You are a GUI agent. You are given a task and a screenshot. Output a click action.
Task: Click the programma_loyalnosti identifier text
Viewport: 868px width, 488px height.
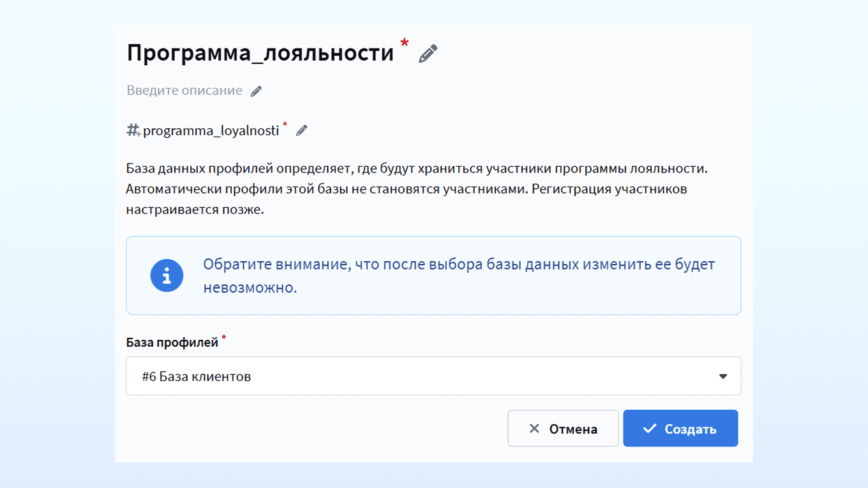pyautogui.click(x=211, y=131)
